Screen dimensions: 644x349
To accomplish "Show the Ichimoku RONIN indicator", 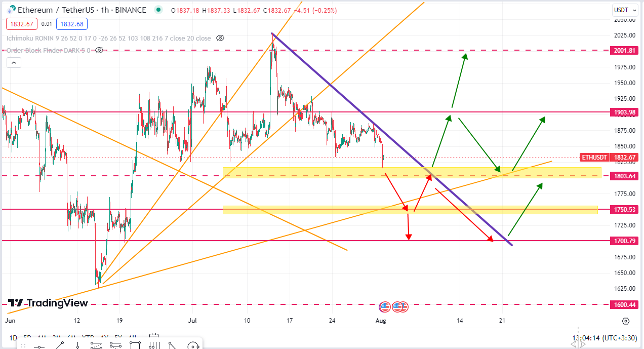I will pyautogui.click(x=220, y=38).
